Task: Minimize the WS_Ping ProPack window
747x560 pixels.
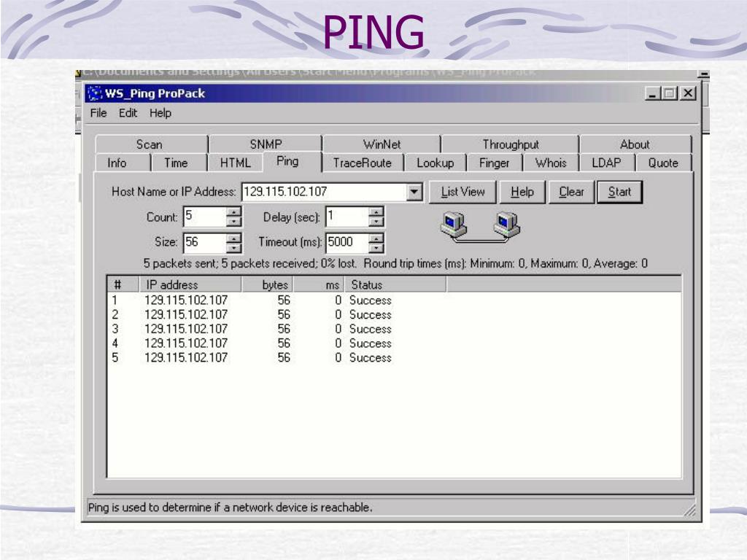Action: click(x=653, y=93)
